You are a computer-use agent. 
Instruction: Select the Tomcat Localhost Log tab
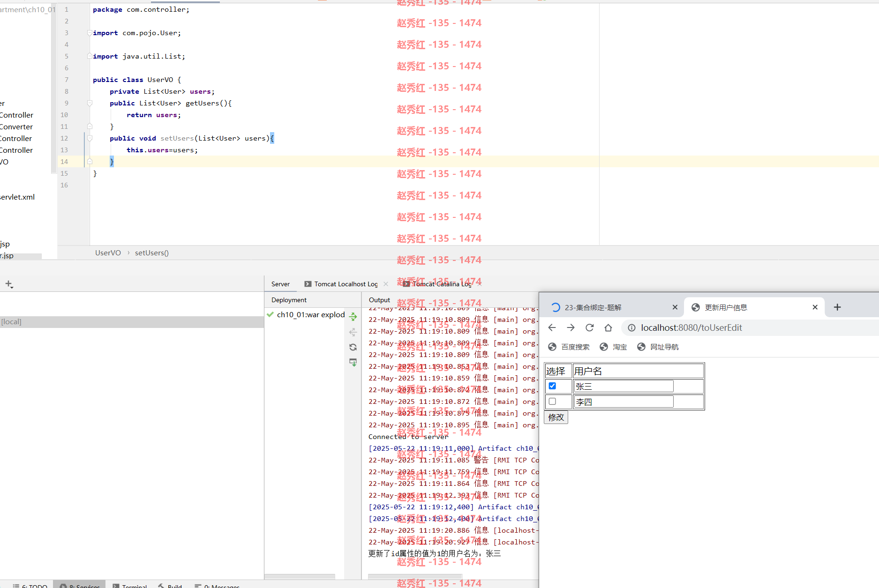coord(346,284)
